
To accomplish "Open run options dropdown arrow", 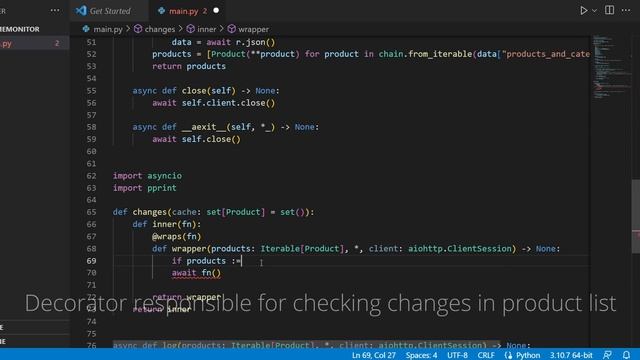I will click(x=594, y=11).
